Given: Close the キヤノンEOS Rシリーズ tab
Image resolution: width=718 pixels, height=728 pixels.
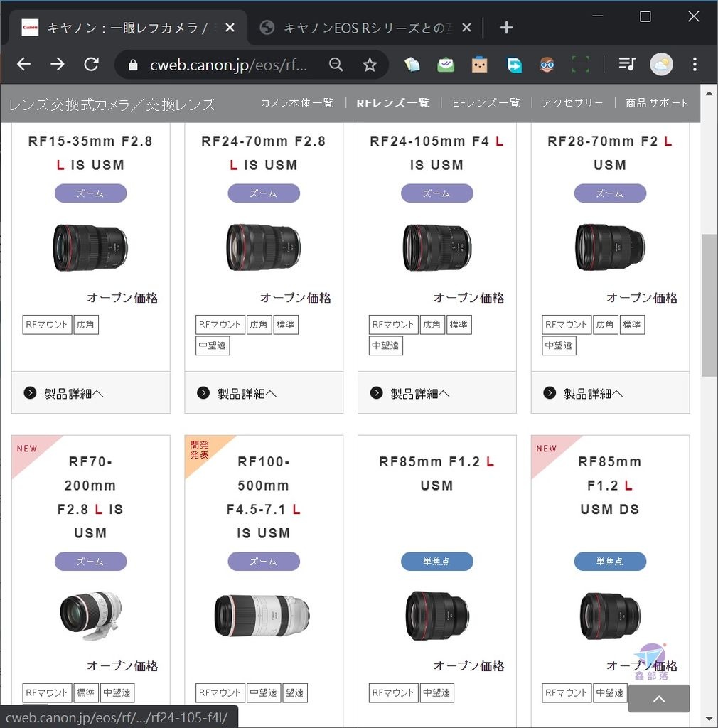Looking at the screenshot, I should 466,28.
